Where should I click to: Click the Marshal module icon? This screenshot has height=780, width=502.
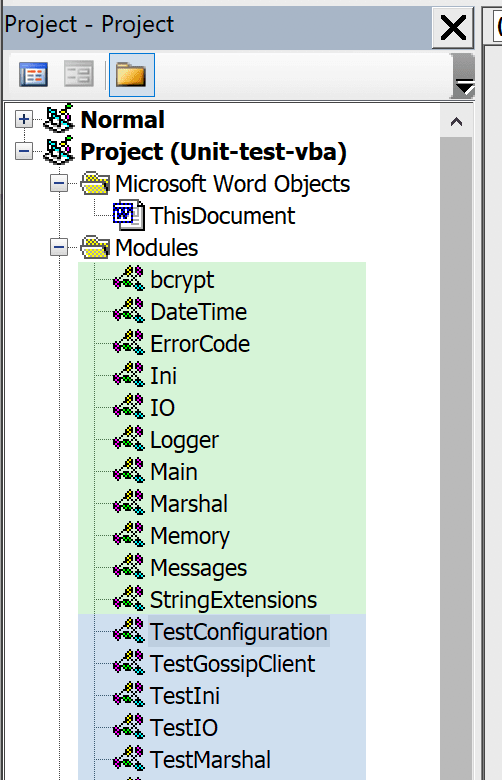129,502
